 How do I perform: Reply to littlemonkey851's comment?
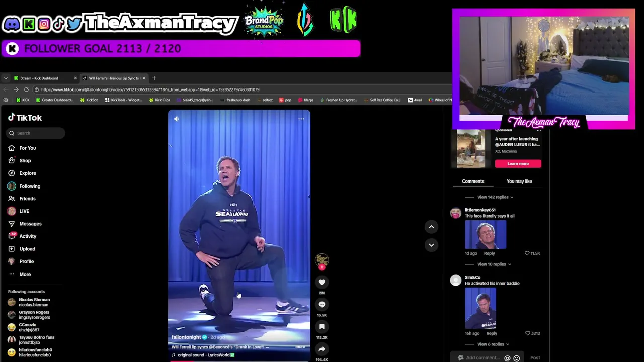coord(489,253)
